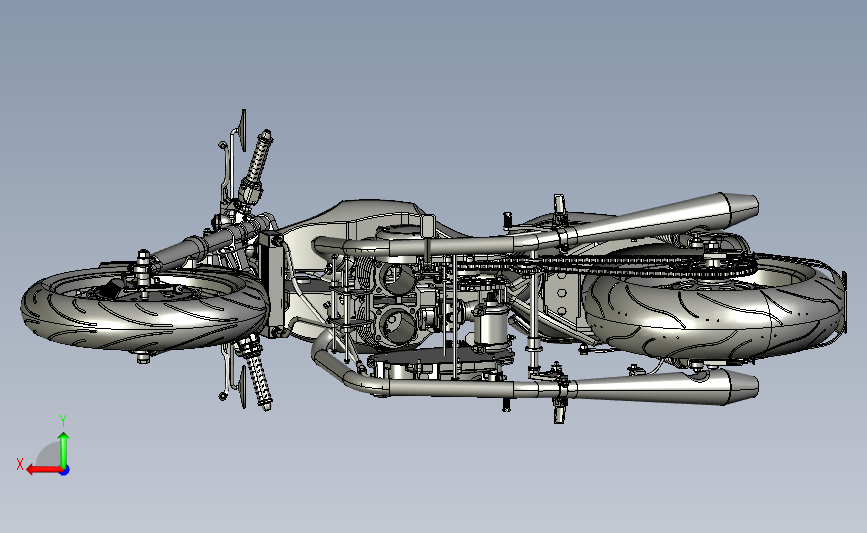This screenshot has height=533, width=867.
Task: Select the gray XY plane sector of the triad
Action: [48, 454]
